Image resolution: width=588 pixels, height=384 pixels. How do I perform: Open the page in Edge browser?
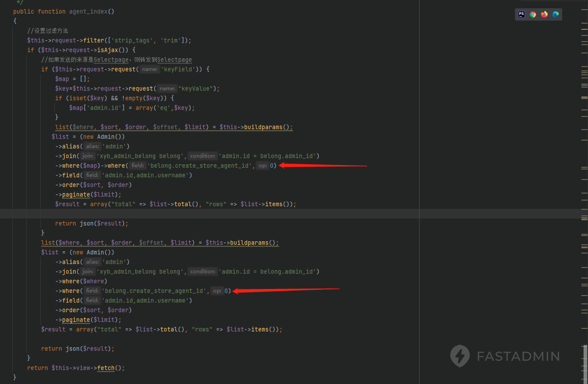click(555, 14)
